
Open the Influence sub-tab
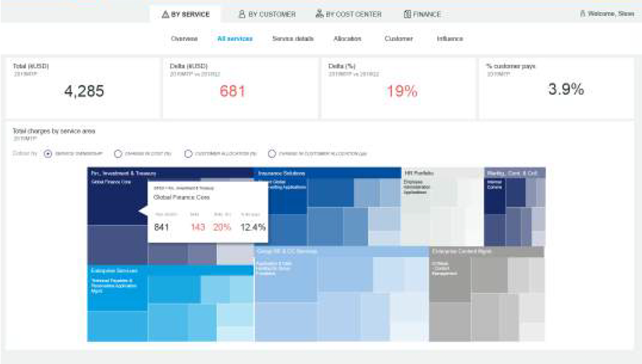pos(449,39)
